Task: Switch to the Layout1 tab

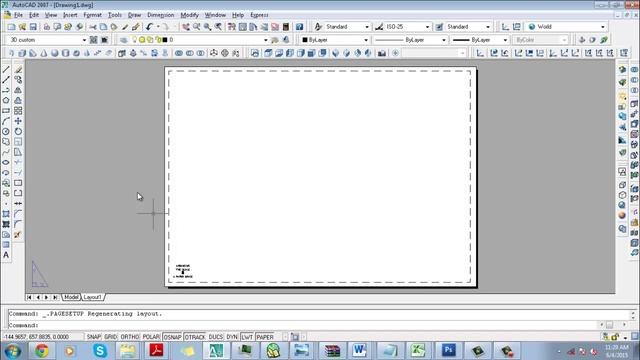Action: 92,297
